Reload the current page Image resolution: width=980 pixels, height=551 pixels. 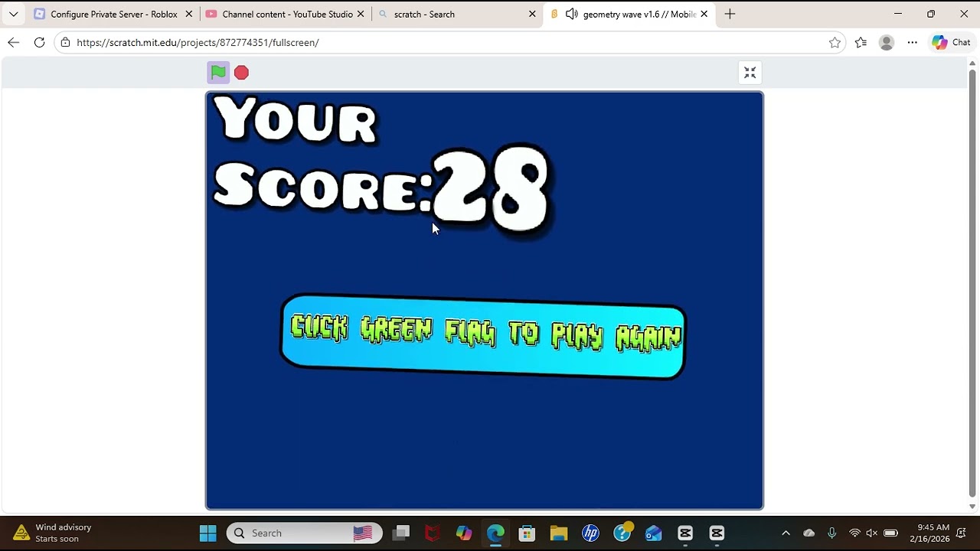[39, 43]
